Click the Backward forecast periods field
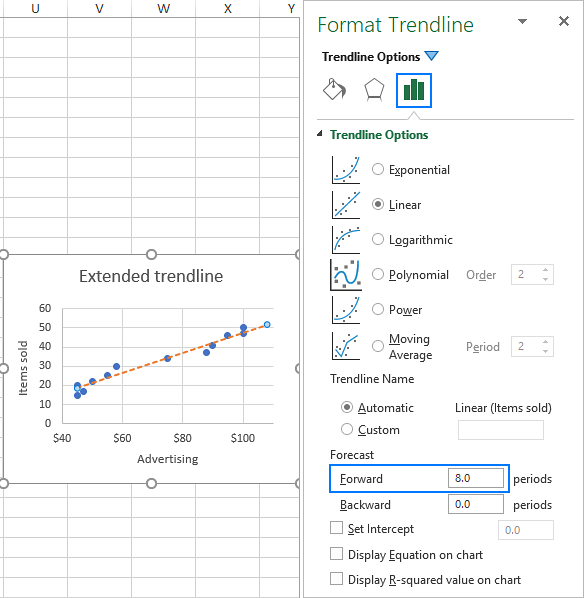The width and height of the screenshot is (585, 598). coord(476,504)
